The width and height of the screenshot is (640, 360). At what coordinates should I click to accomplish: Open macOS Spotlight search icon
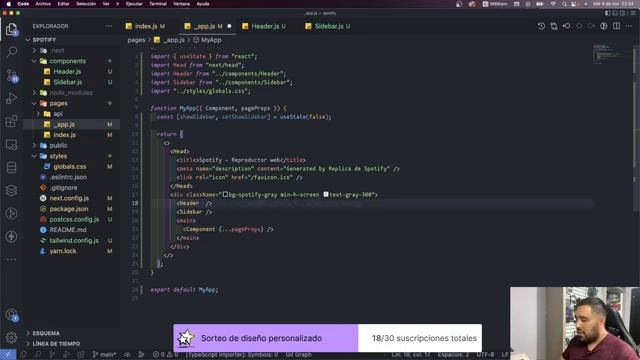564,4
